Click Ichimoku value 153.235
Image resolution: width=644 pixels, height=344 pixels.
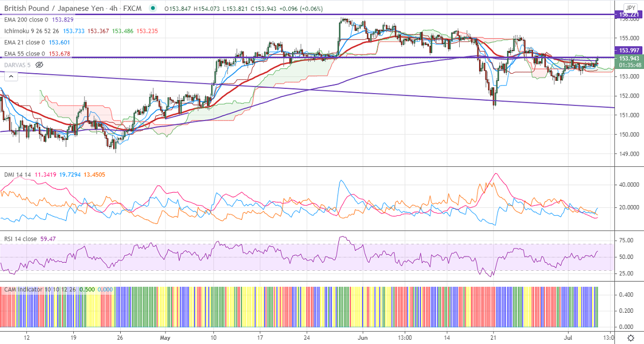coord(147,31)
